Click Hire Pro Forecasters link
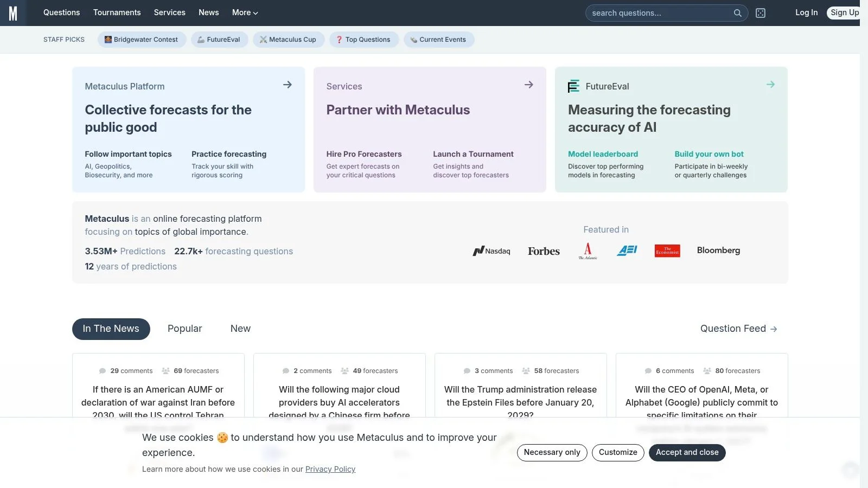868x488 pixels. (364, 154)
